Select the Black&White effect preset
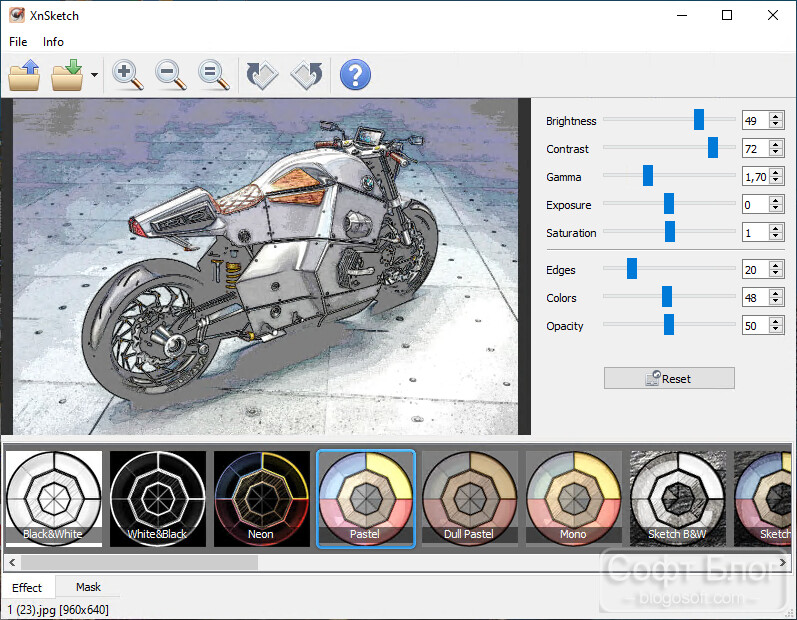 click(54, 499)
